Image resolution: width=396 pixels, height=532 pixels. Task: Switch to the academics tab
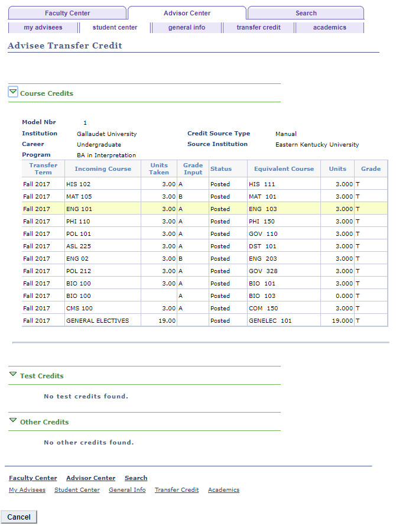[x=329, y=27]
